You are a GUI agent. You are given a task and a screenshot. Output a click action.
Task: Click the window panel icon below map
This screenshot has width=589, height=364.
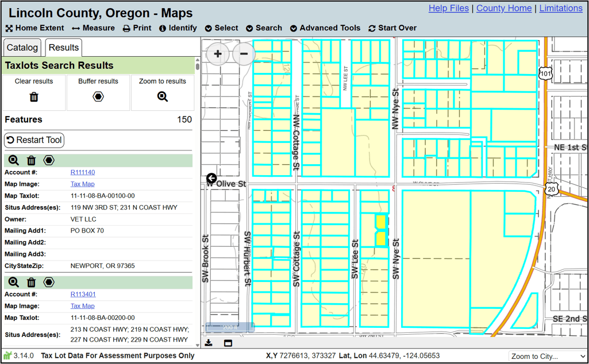coord(228,343)
